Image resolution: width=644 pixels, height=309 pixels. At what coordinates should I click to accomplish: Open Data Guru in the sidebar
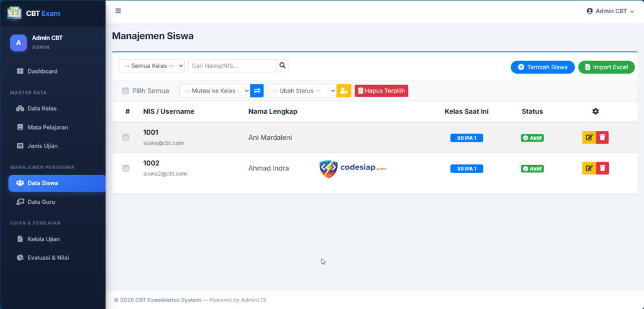click(41, 201)
